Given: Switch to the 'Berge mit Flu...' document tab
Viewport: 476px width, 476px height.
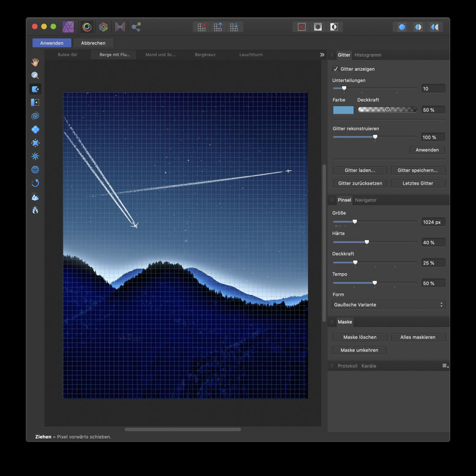Looking at the screenshot, I should coord(114,55).
